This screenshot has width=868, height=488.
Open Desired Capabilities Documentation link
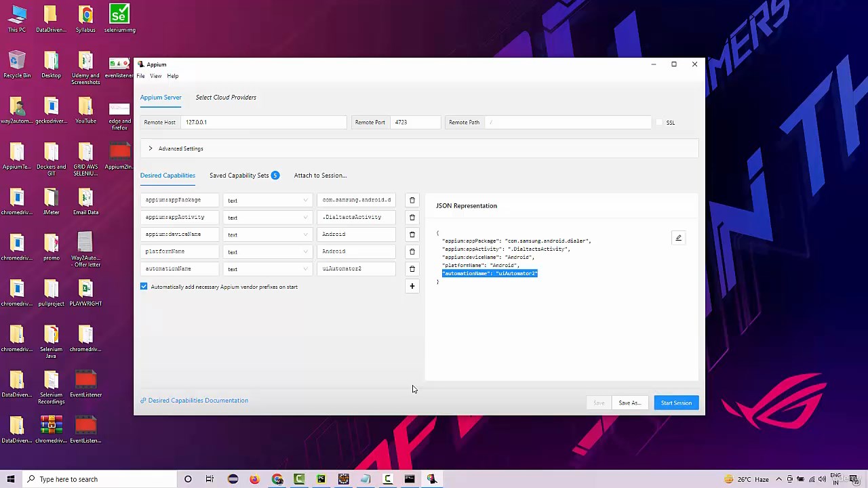pyautogui.click(x=195, y=401)
